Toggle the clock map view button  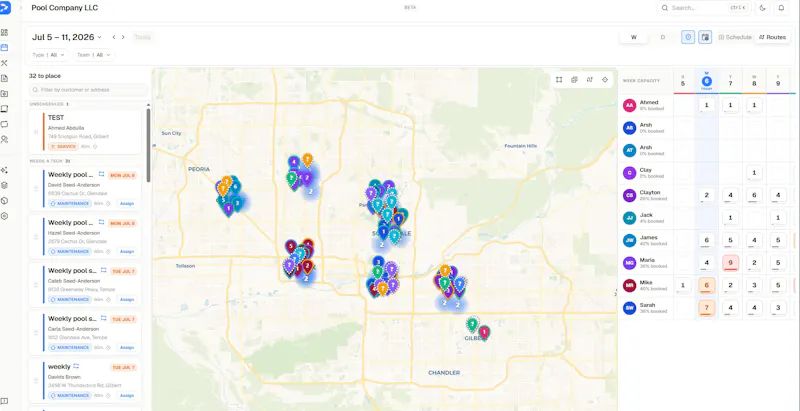688,37
